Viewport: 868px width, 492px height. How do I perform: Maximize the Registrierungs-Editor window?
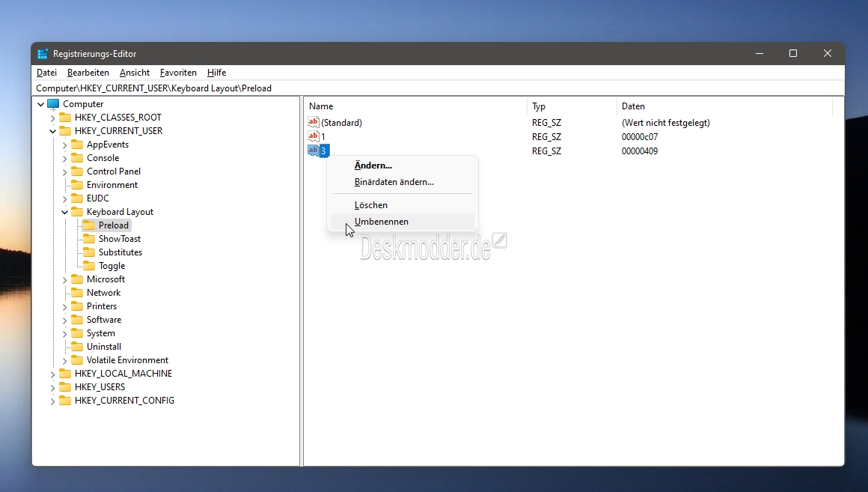(793, 54)
